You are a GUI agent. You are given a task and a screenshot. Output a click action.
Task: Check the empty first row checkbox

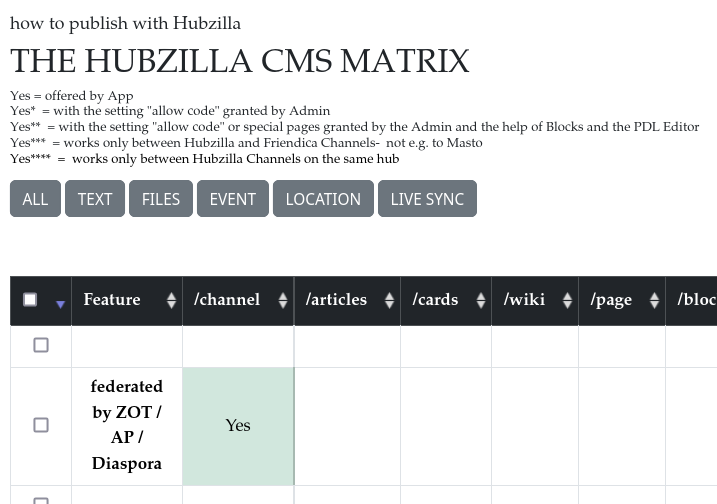tap(41, 345)
